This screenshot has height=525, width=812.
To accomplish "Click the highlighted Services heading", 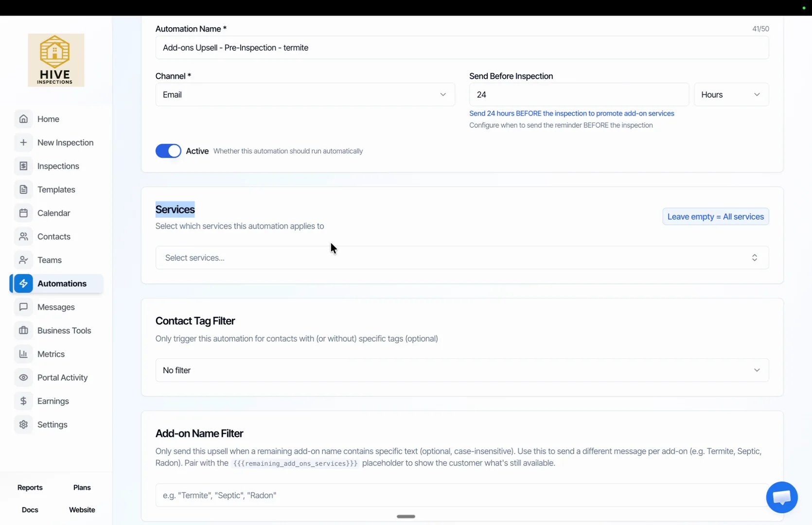I will click(x=175, y=210).
